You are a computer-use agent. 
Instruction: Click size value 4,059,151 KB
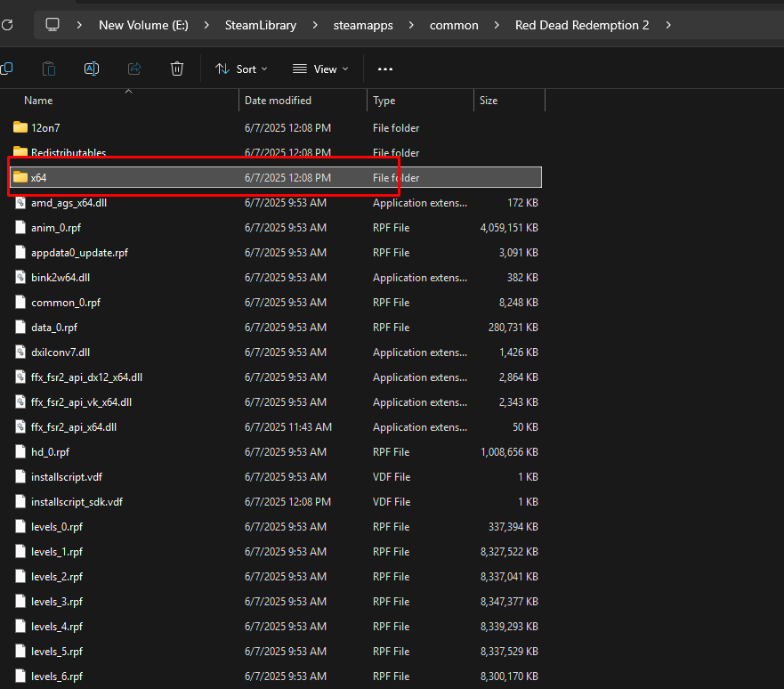click(x=510, y=228)
